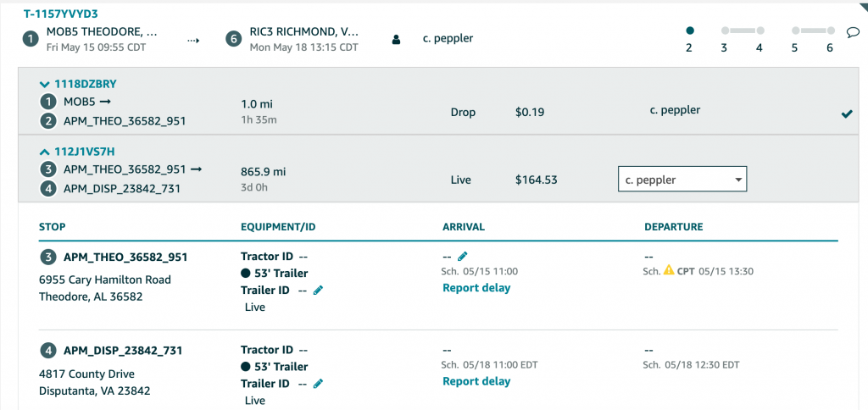868x410 pixels.
Task: Click checkmark on the 1118DZBRY row
Action: coord(847,114)
